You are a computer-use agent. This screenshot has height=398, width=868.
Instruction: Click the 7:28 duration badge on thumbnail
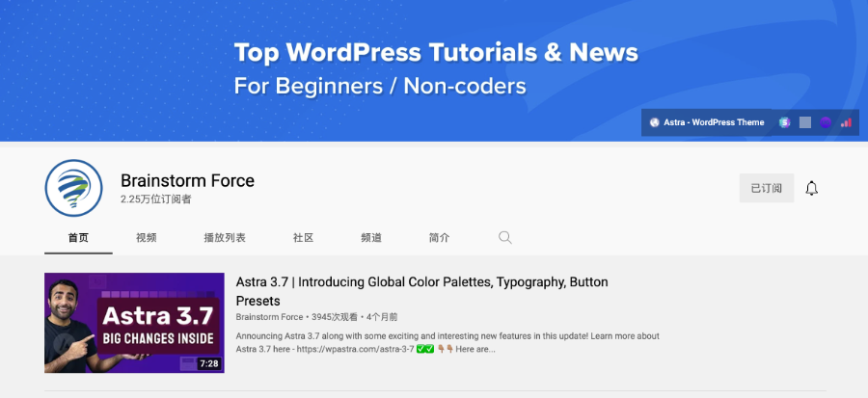pyautogui.click(x=208, y=363)
